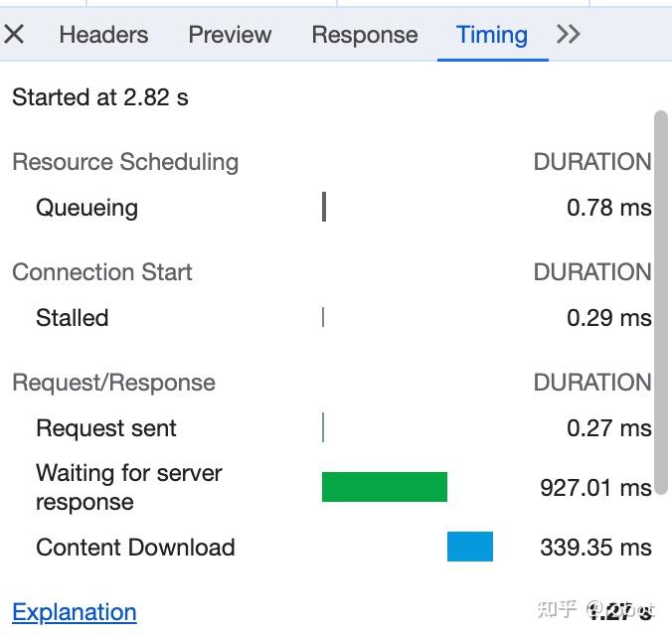Click the Started at 2.82 s text
This screenshot has height=636, width=672.
(x=99, y=96)
